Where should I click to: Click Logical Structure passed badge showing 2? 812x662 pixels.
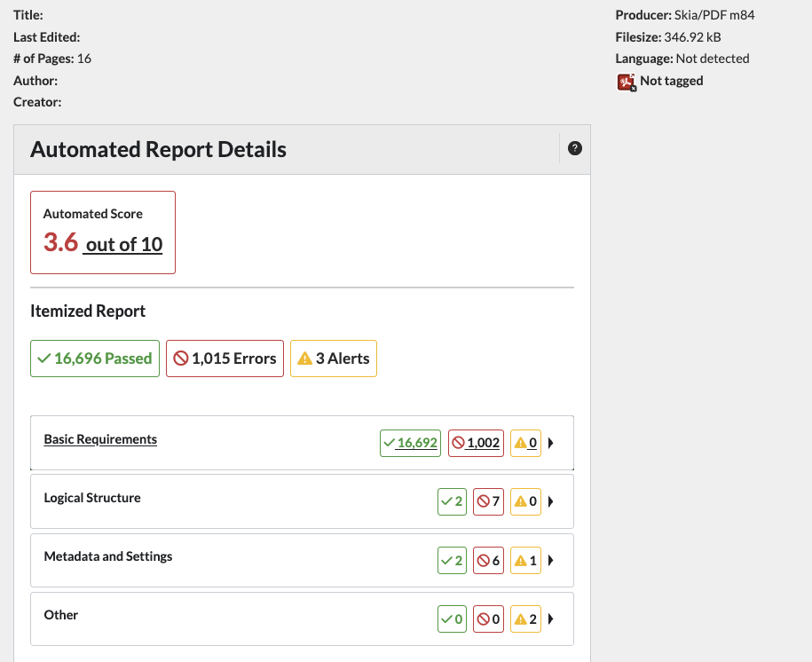452,501
